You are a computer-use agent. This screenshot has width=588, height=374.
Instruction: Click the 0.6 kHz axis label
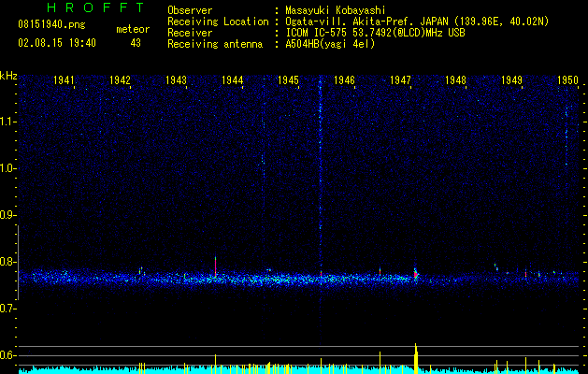7,355
